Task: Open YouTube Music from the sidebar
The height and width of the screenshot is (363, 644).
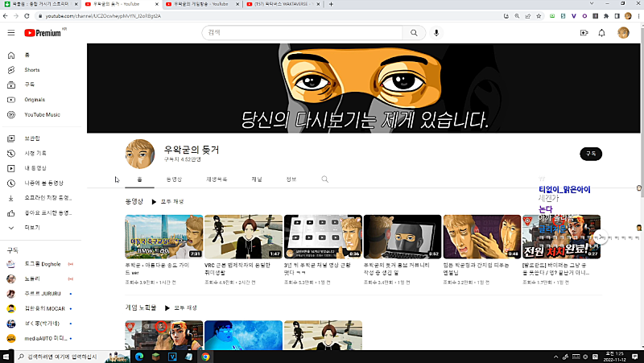Action: pyautogui.click(x=42, y=114)
